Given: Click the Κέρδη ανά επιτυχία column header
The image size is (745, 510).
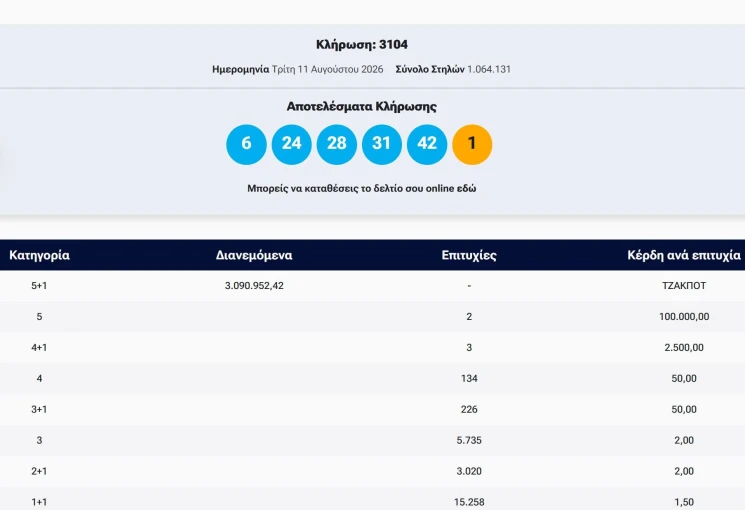Looking at the screenshot, I should [x=684, y=256].
